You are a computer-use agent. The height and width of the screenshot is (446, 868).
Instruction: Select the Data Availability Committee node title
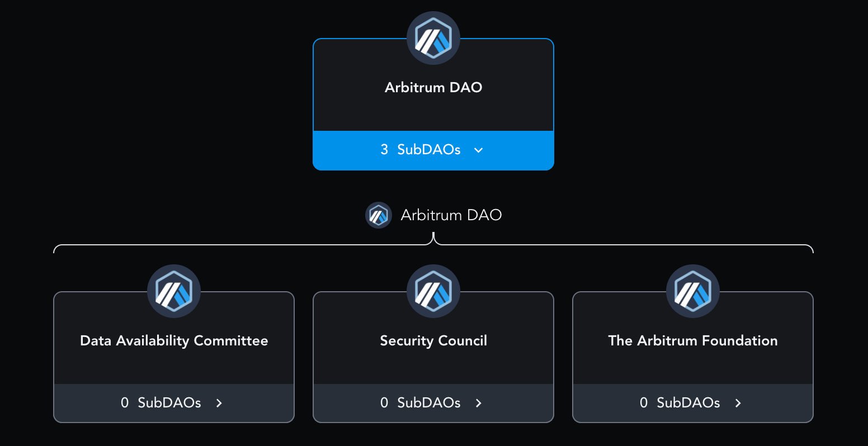click(174, 340)
